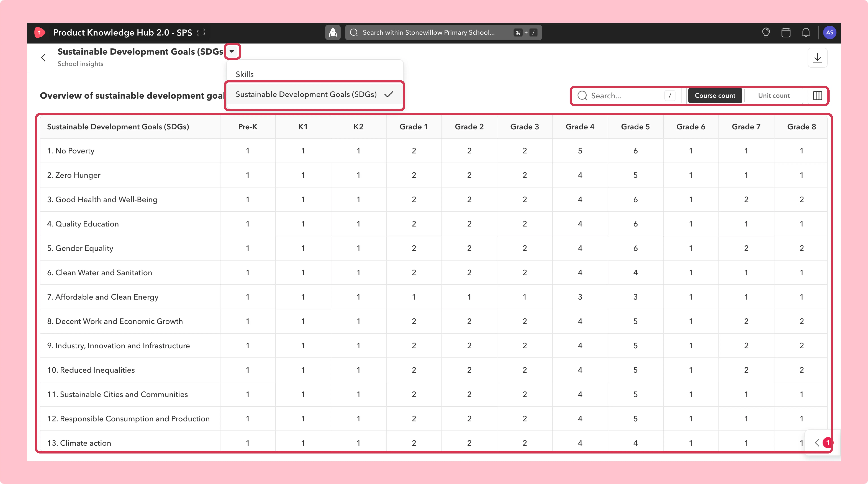This screenshot has width=868, height=484.
Task: Click the Grade 6 column header
Action: tap(691, 127)
